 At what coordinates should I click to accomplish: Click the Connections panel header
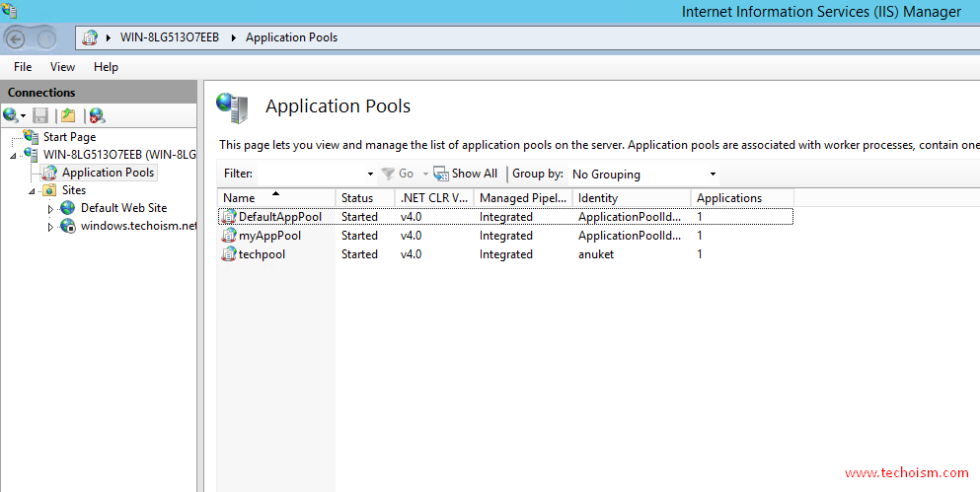click(98, 93)
